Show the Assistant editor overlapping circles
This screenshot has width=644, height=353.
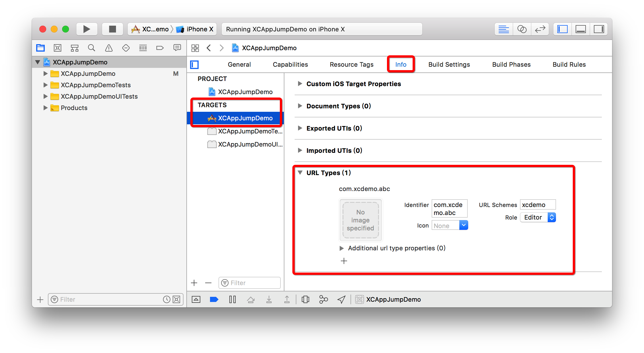pyautogui.click(x=522, y=29)
